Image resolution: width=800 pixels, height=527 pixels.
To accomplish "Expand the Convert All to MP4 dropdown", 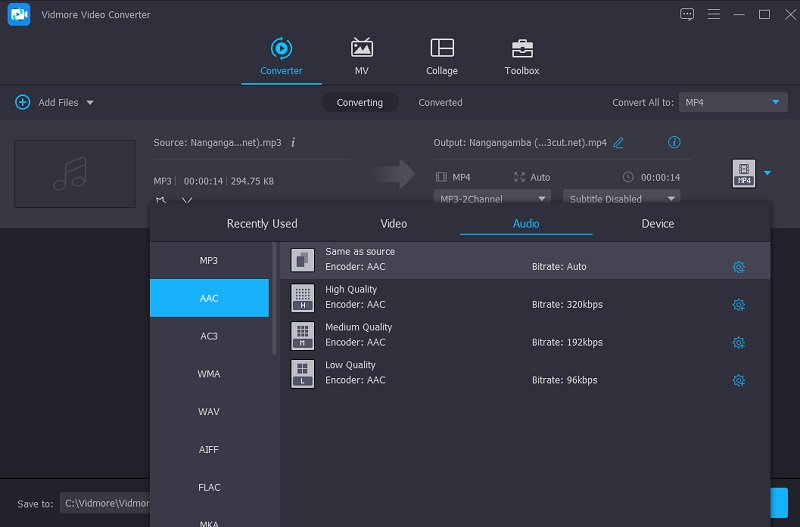I will pyautogui.click(x=733, y=102).
